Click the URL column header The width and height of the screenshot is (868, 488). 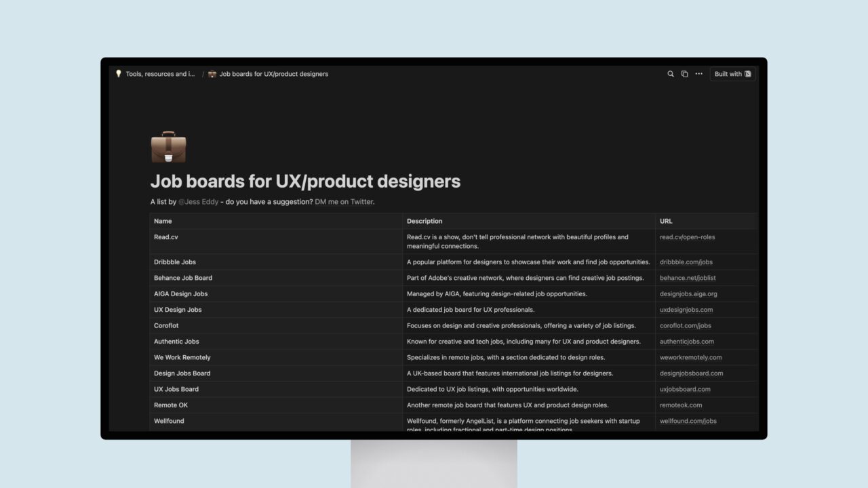coord(707,221)
